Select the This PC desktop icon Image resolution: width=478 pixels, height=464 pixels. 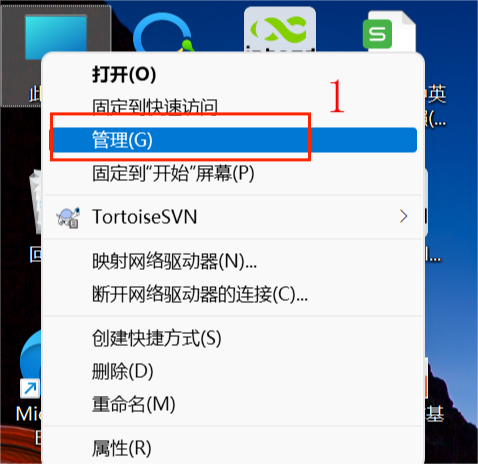55,33
